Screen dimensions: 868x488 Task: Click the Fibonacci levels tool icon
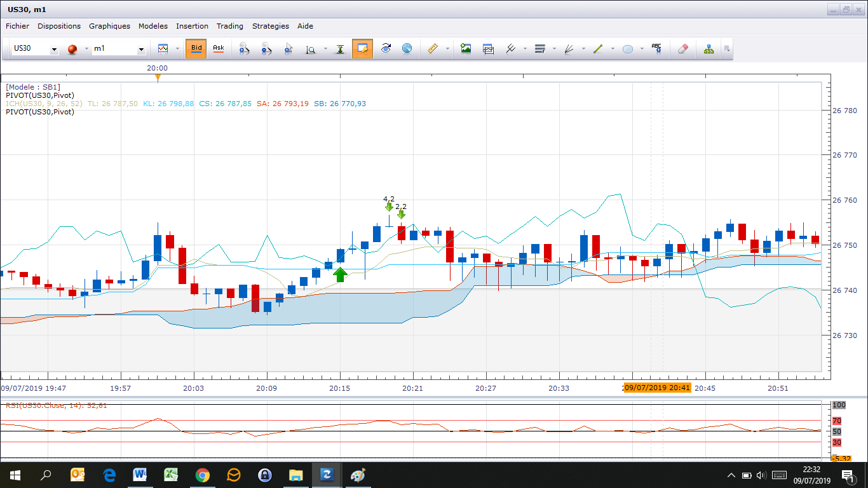pos(540,49)
